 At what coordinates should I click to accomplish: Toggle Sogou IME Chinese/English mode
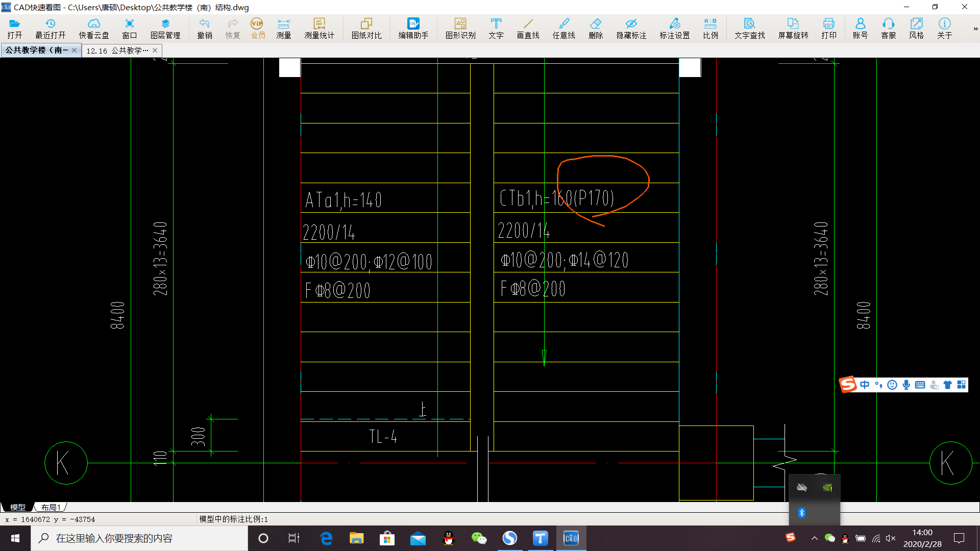(865, 385)
